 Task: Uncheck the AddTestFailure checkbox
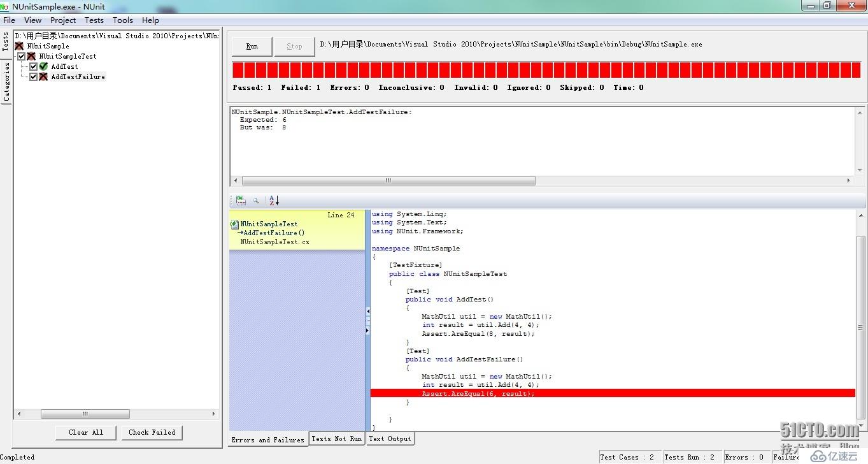[34, 76]
